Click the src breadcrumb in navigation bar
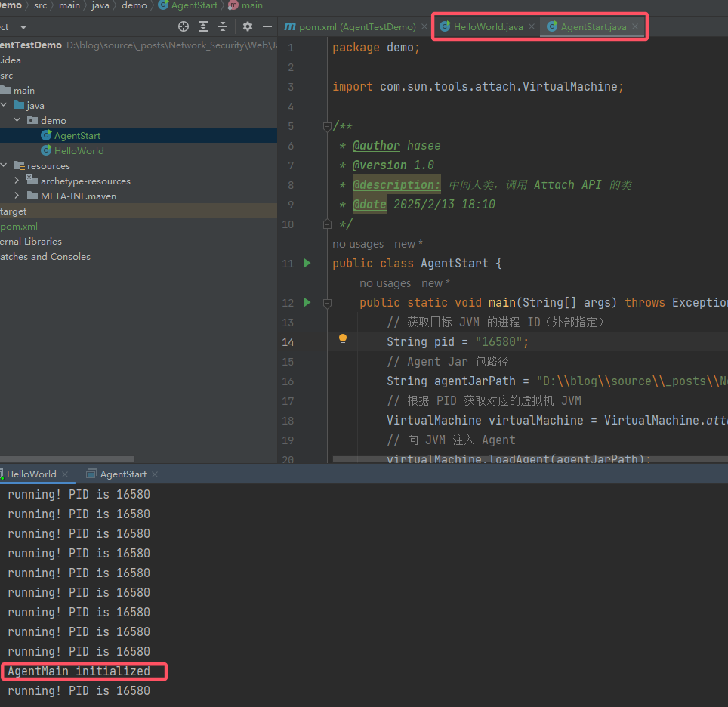 40,5
